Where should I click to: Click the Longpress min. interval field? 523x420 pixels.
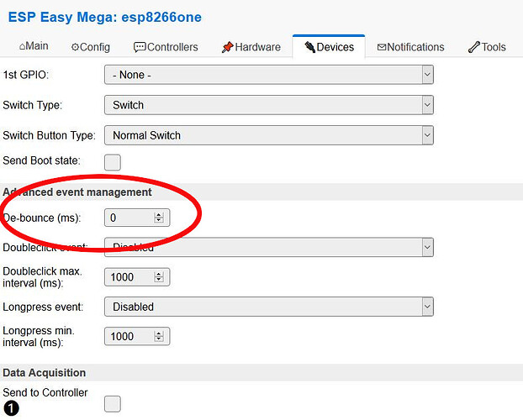[129, 336]
